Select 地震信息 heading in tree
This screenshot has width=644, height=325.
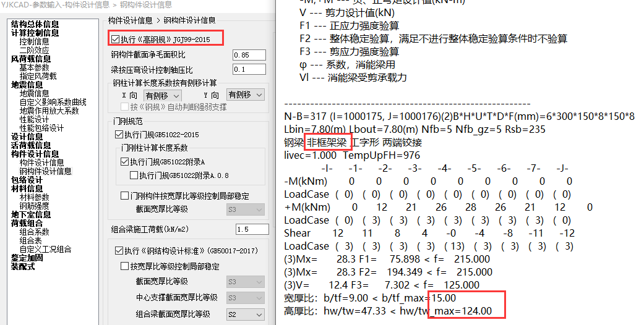click(x=27, y=85)
